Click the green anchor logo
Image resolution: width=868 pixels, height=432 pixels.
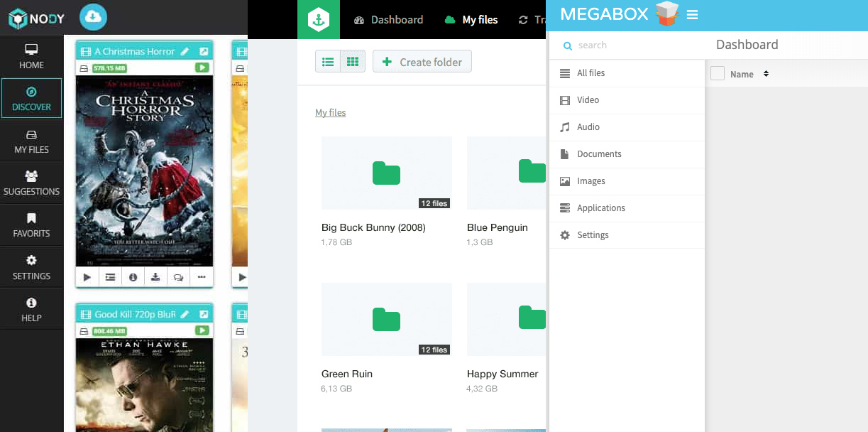[319, 20]
